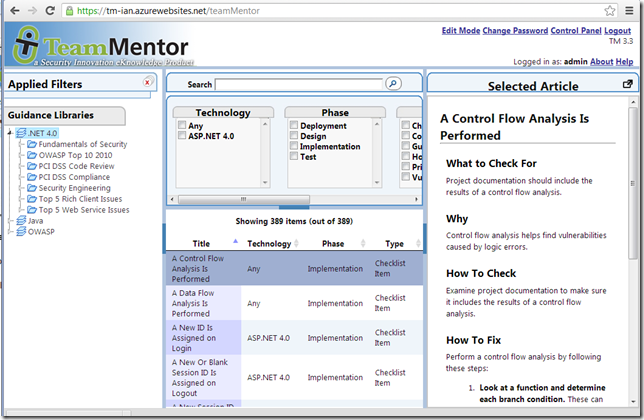Sort by the Technology column header
644x420 pixels.
coord(269,243)
